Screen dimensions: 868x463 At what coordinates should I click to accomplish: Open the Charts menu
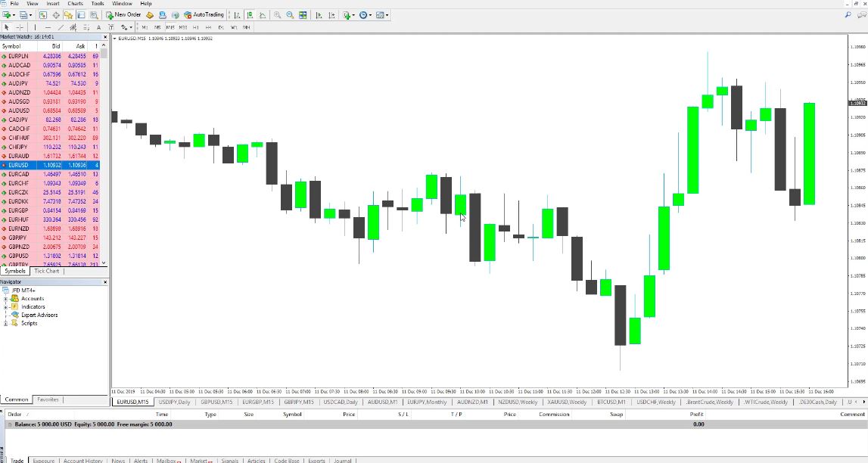(74, 3)
